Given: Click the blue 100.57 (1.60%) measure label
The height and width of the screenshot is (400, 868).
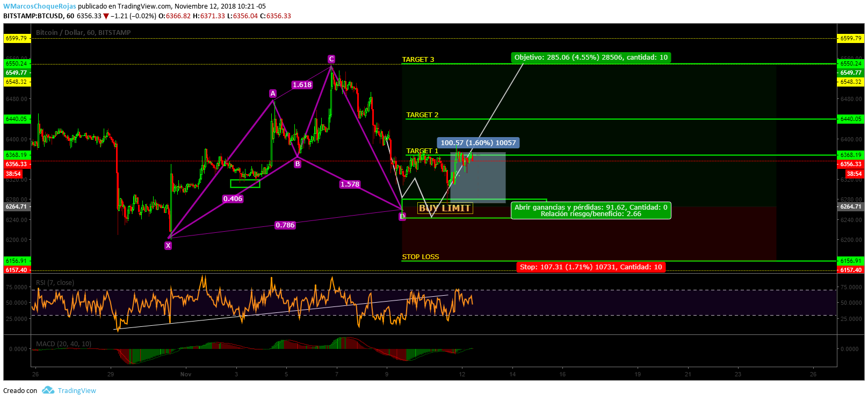Looking at the screenshot, I should point(478,143).
